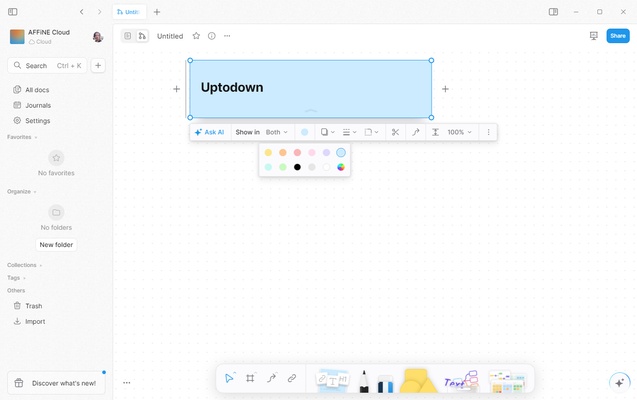Collapse the Organize section
The height and width of the screenshot is (400, 637).
[x=22, y=191]
